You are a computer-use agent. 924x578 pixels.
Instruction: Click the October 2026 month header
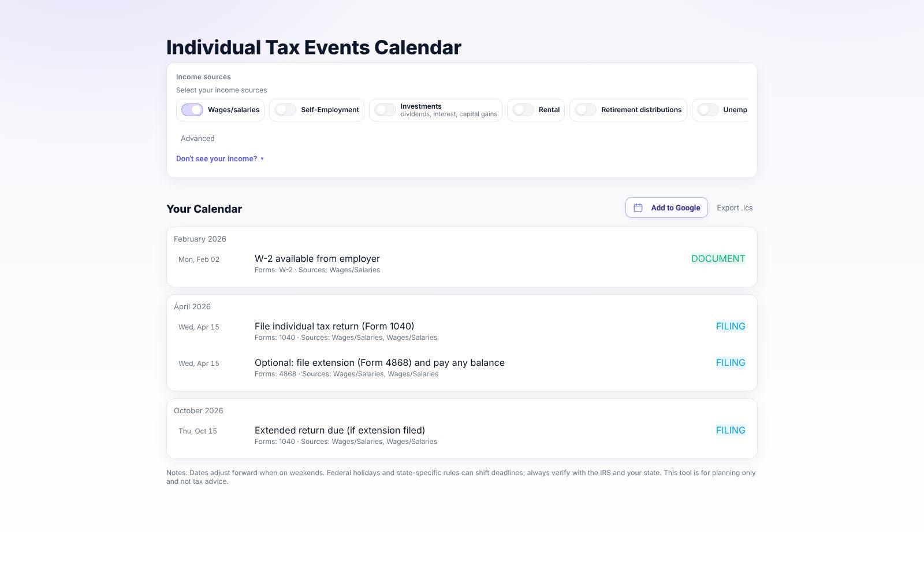point(198,411)
